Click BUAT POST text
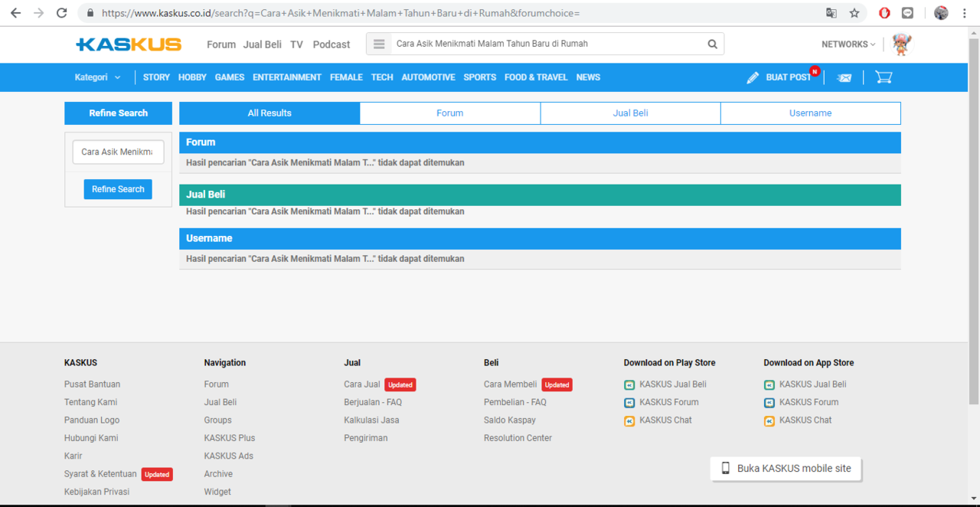This screenshot has width=980, height=507. click(x=788, y=77)
